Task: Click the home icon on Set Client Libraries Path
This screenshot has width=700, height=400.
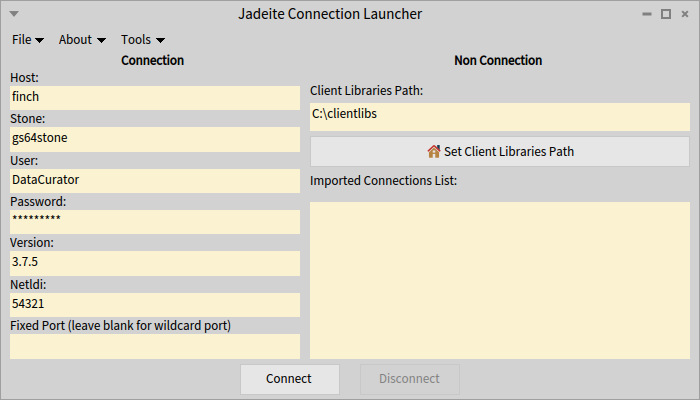Action: (433, 152)
